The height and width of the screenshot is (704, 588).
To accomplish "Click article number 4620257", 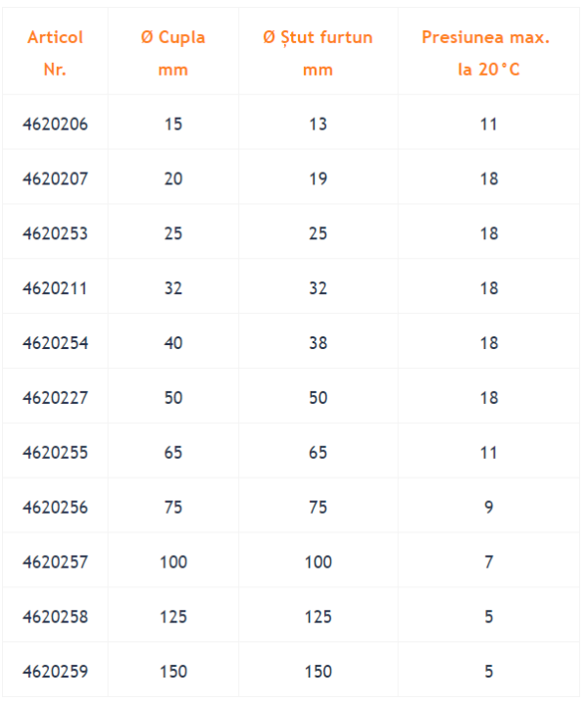I will (x=55, y=562).
